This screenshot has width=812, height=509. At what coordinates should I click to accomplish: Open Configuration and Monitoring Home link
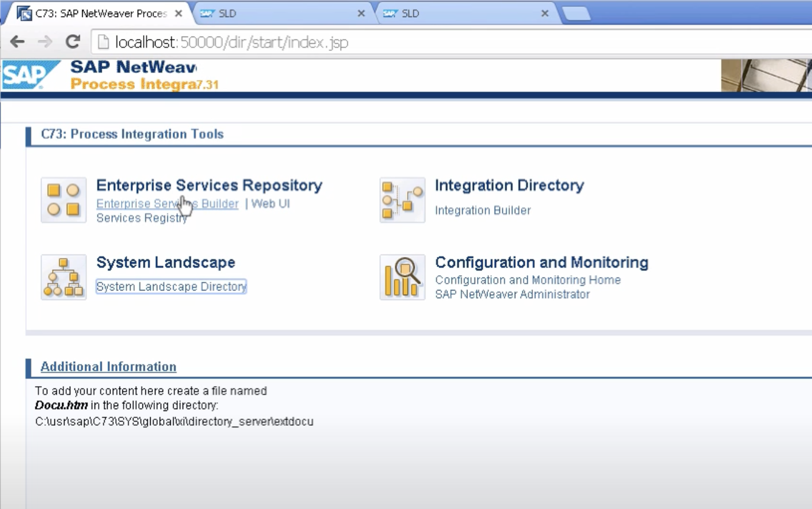(x=528, y=280)
